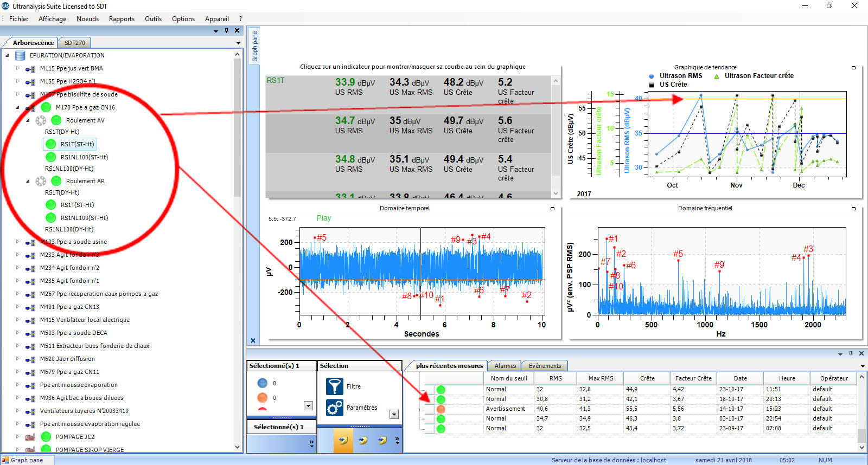Collapse the Roulement AV branch
Screen dimensions: 868x465
pyautogui.click(x=28, y=120)
